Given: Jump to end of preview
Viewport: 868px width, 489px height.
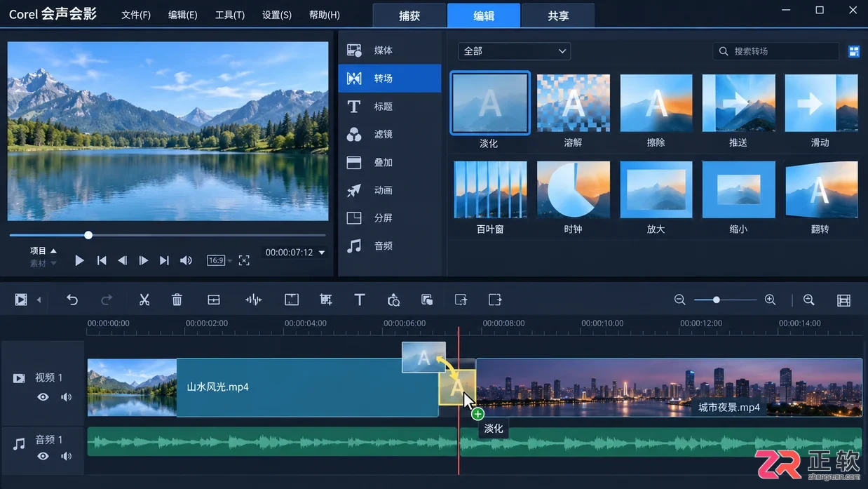Looking at the screenshot, I should pyautogui.click(x=164, y=260).
